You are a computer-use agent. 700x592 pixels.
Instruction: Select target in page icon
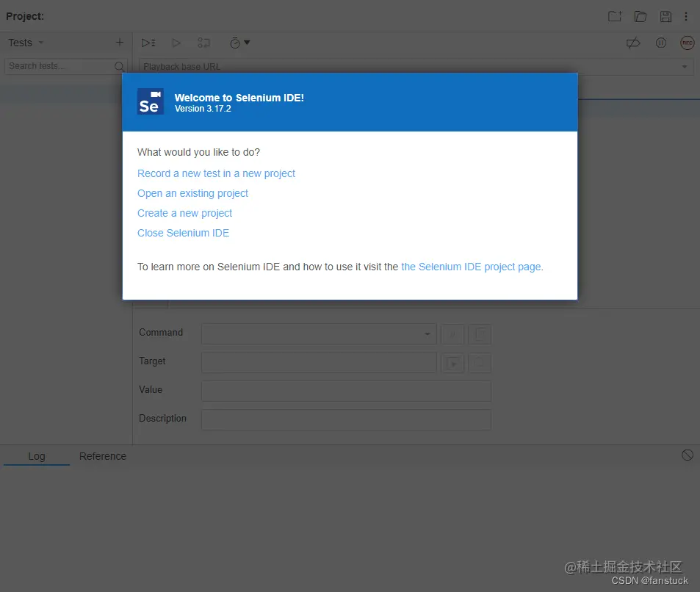452,363
